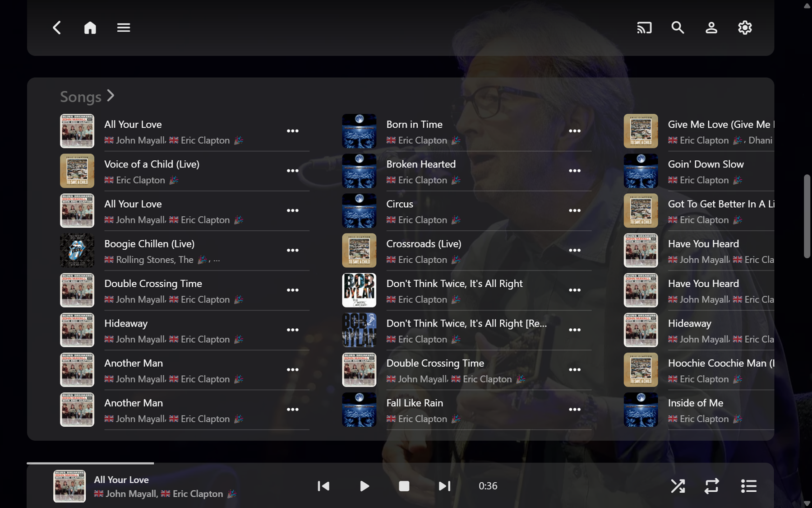The image size is (812, 508).
Task: Open the search page
Action: 678,28
